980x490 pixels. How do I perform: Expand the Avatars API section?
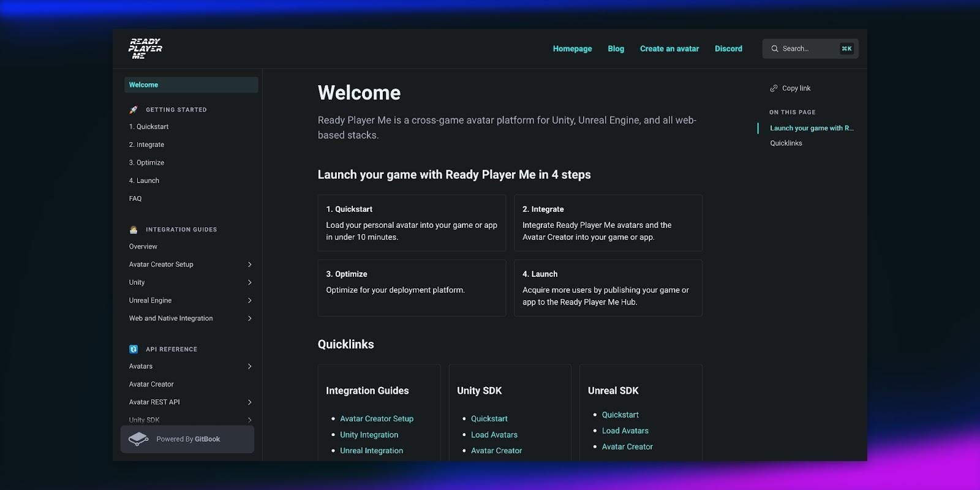coord(249,366)
